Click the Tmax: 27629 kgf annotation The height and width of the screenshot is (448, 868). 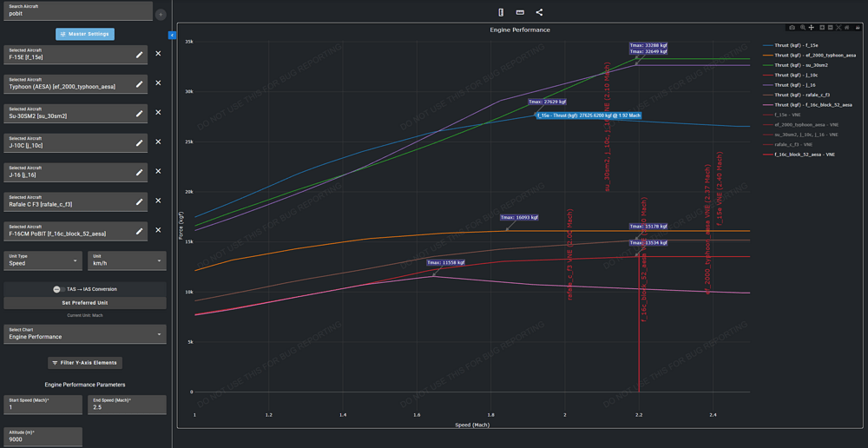pyautogui.click(x=547, y=102)
